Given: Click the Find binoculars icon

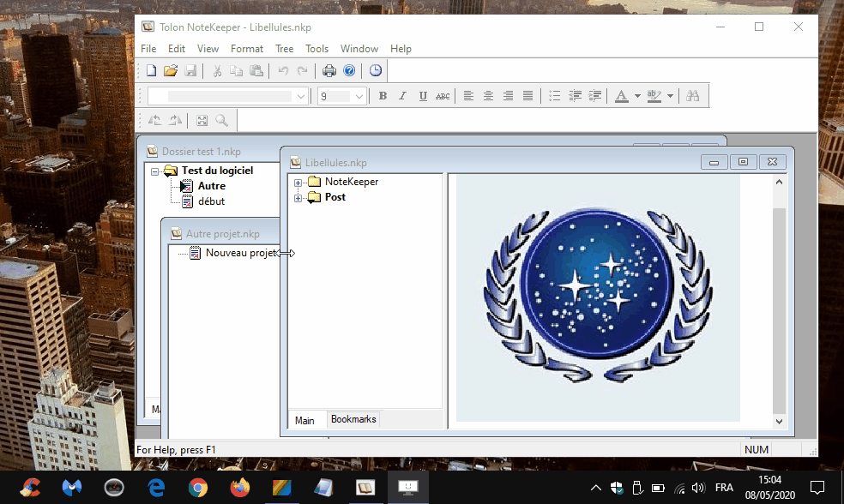Looking at the screenshot, I should tap(693, 96).
